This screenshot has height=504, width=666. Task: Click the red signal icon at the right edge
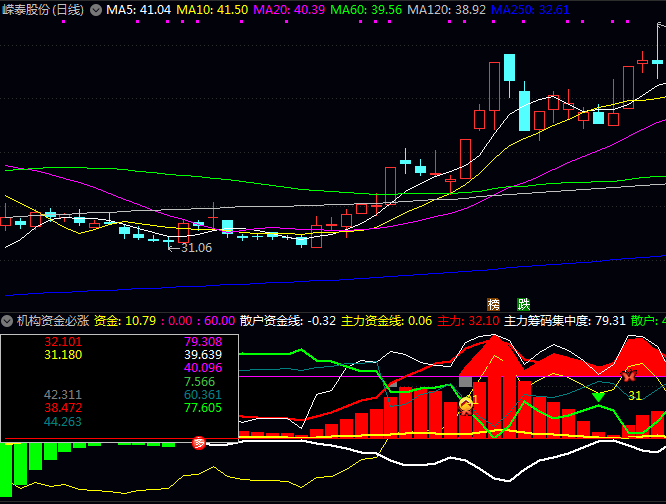click(x=630, y=375)
